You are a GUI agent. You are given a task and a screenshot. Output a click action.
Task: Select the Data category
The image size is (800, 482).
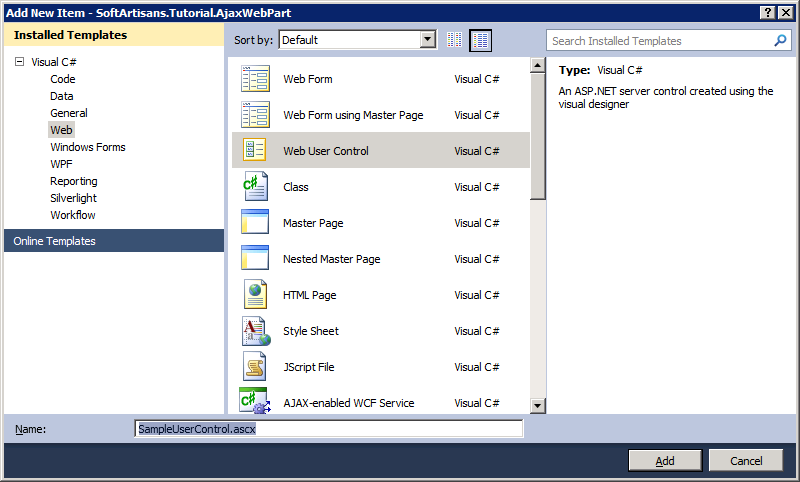tap(62, 96)
